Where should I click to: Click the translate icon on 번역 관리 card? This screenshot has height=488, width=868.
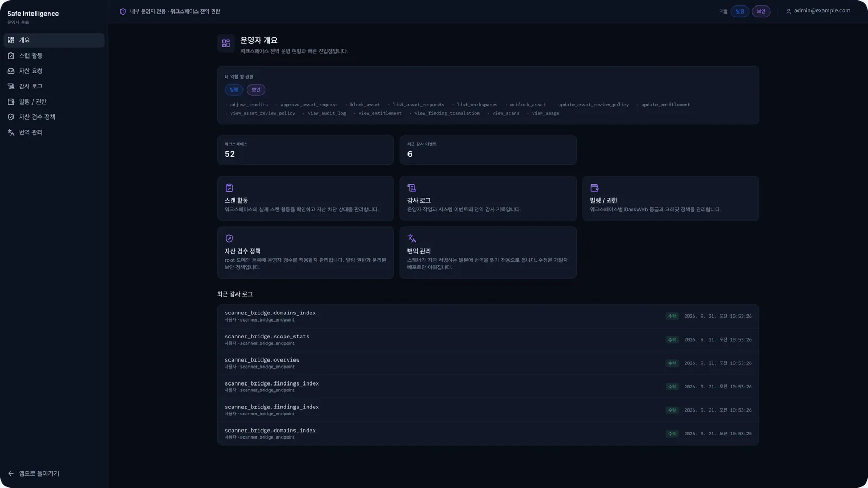click(412, 239)
